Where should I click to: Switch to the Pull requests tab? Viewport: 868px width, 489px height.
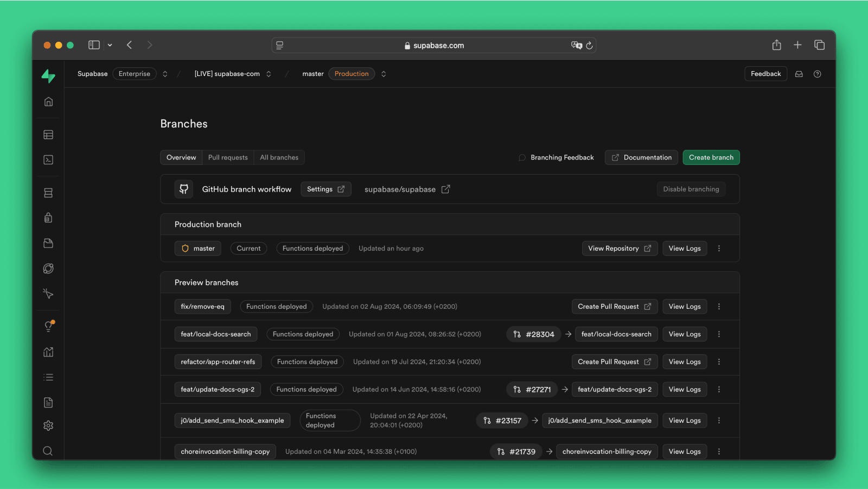coord(228,157)
